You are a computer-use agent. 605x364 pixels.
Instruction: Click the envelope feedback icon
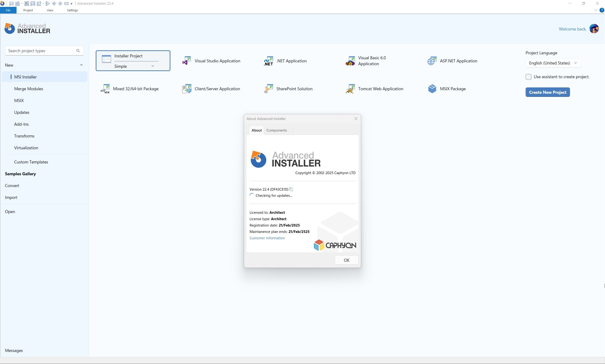point(66,4)
